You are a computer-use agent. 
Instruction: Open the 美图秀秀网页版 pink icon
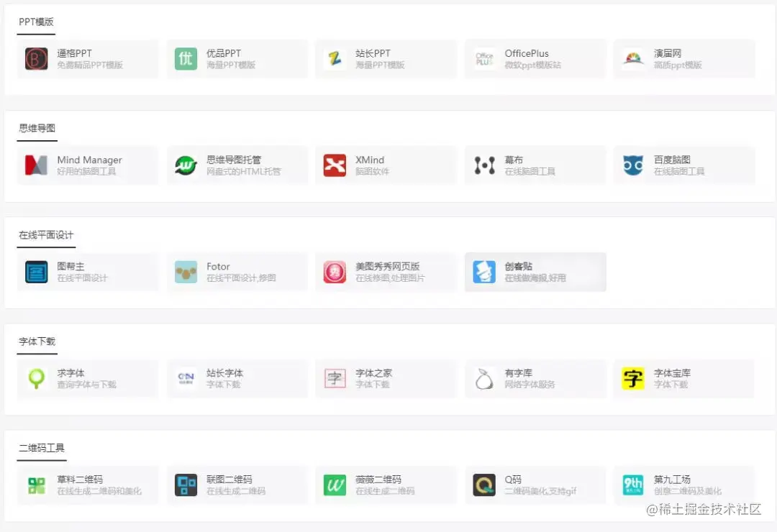[335, 272]
